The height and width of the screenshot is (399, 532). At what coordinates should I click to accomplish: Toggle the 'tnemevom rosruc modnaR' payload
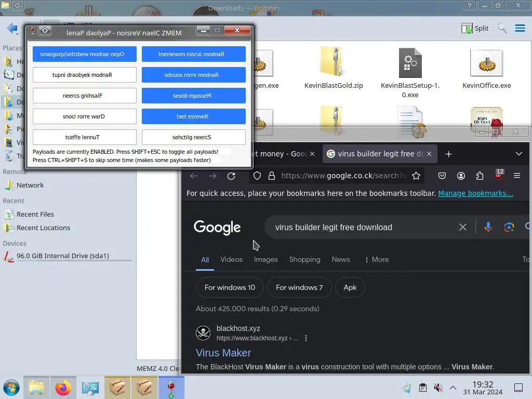click(193, 54)
